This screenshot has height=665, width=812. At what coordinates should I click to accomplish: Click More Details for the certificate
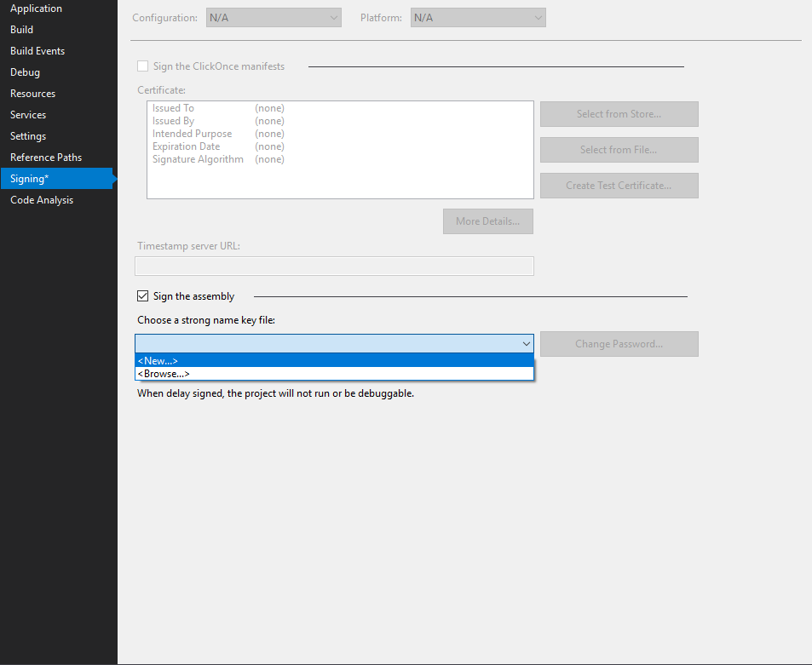tap(487, 221)
